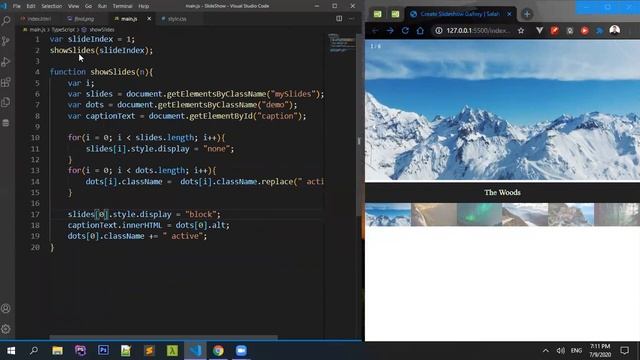Open the Manage gear in activity bar
The height and width of the screenshot is (360, 640).
(6, 329)
